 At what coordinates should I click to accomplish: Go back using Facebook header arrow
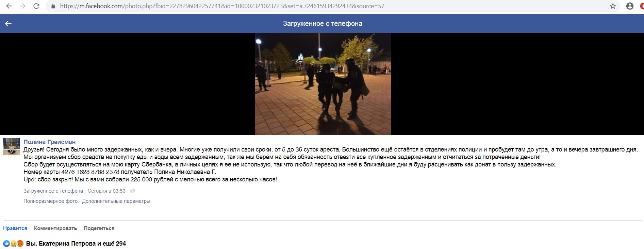click(x=8, y=23)
